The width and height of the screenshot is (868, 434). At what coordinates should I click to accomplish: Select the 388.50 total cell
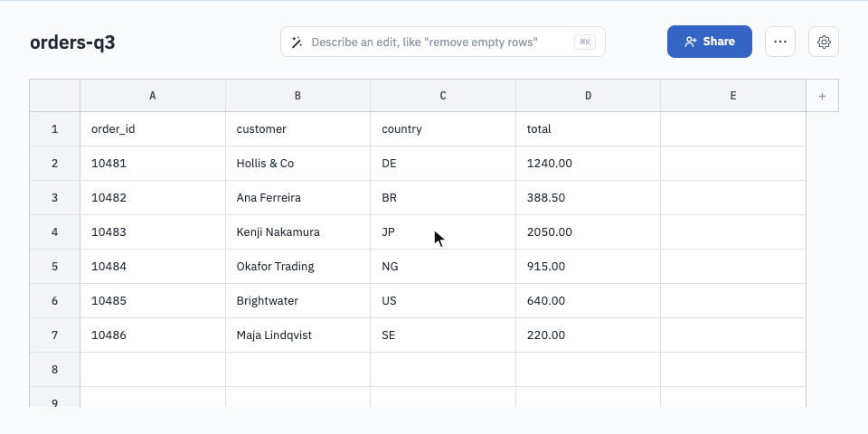coord(588,198)
